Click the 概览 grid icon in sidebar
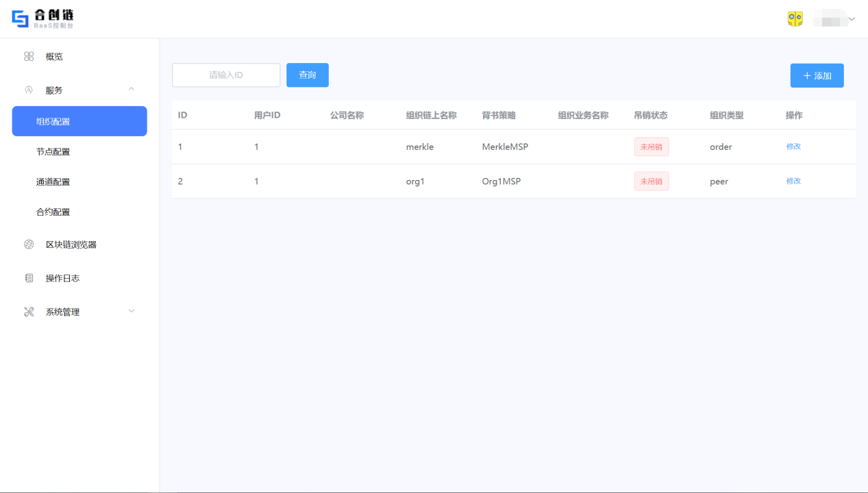 pyautogui.click(x=29, y=56)
